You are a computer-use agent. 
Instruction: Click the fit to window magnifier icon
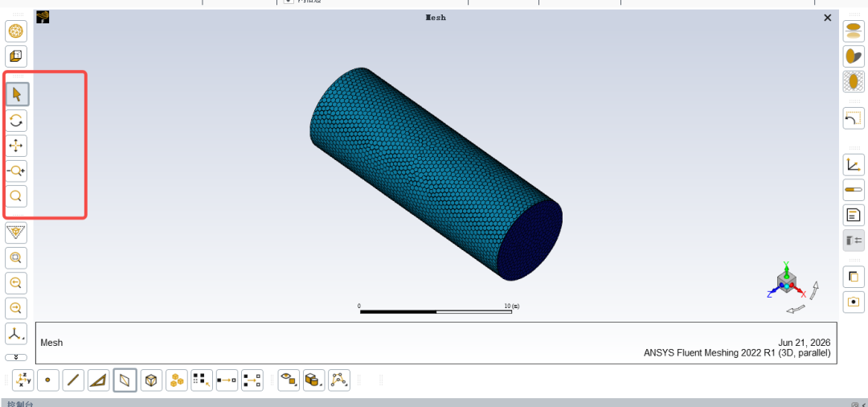tap(16, 257)
